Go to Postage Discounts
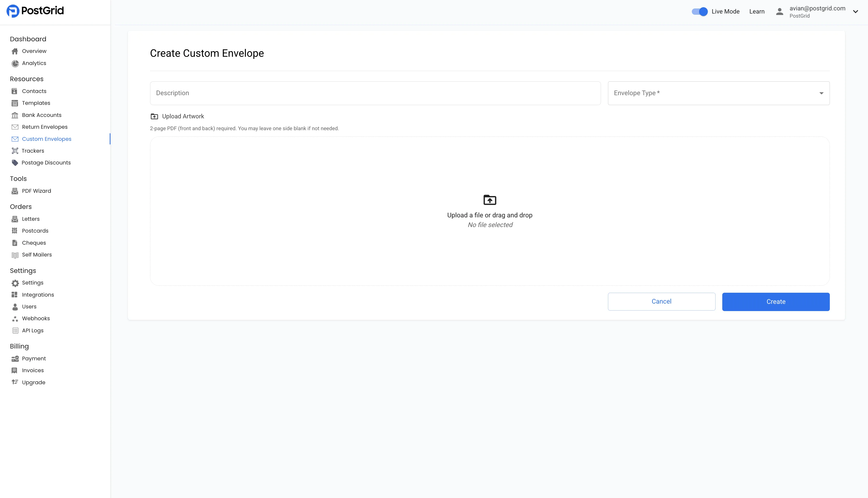Screen dimensions: 868x498 [x=46, y=163]
